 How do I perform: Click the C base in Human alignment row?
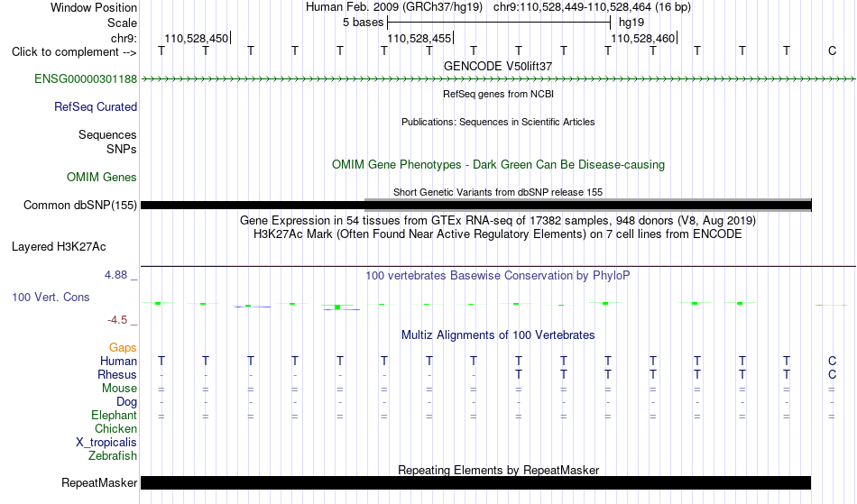point(832,362)
